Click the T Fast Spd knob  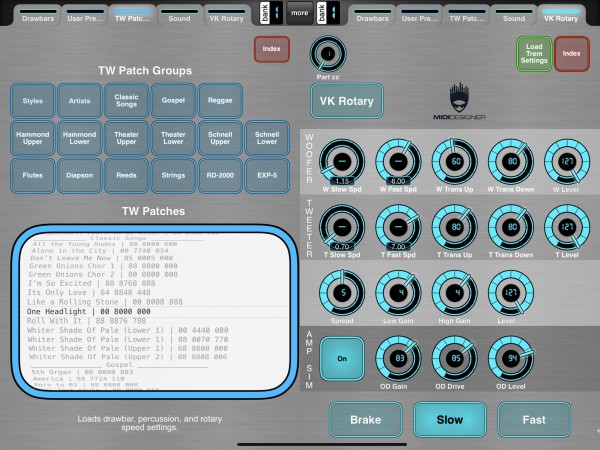coord(398,227)
